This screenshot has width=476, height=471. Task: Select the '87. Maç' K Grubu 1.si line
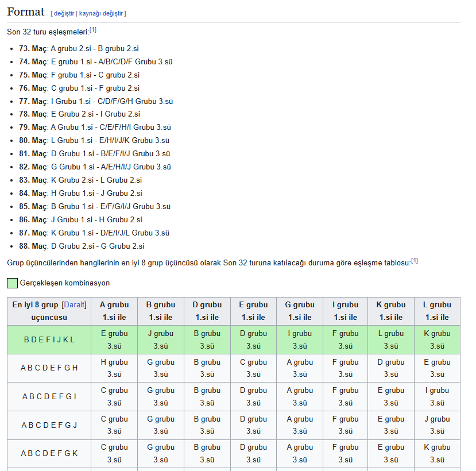pyautogui.click(x=94, y=233)
